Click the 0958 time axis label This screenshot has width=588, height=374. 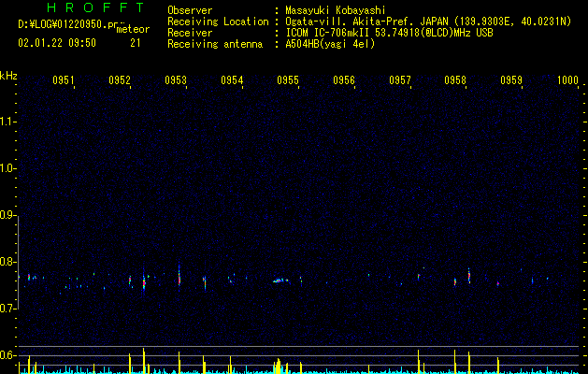pyautogui.click(x=455, y=79)
